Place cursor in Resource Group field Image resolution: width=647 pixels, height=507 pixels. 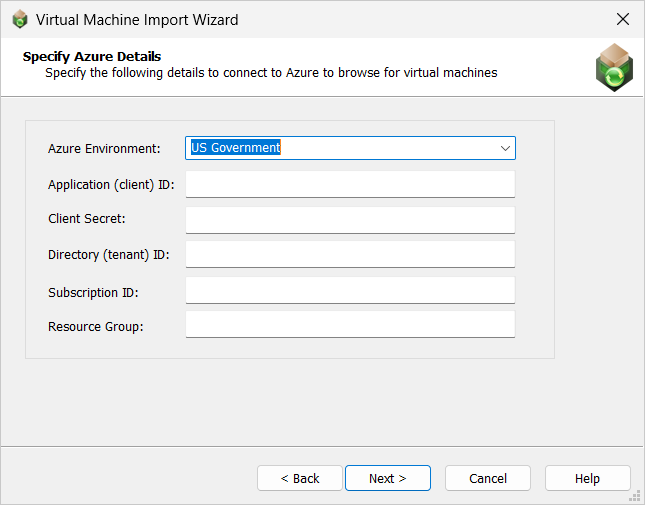tap(350, 325)
